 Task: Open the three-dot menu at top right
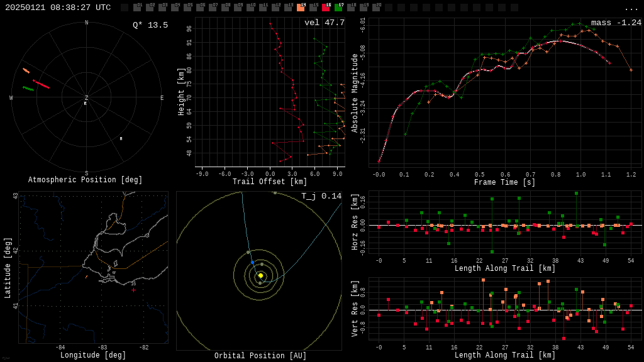(631, 8)
